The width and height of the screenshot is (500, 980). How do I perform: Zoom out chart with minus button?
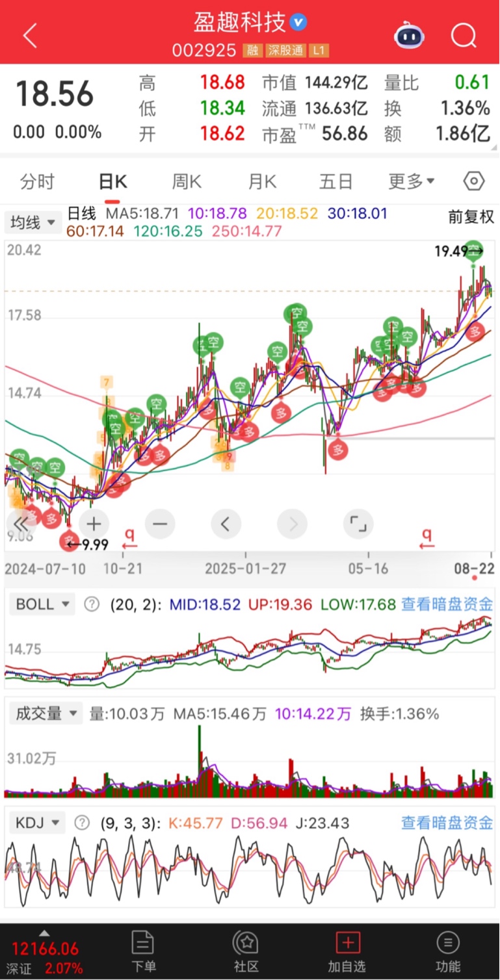click(x=160, y=524)
